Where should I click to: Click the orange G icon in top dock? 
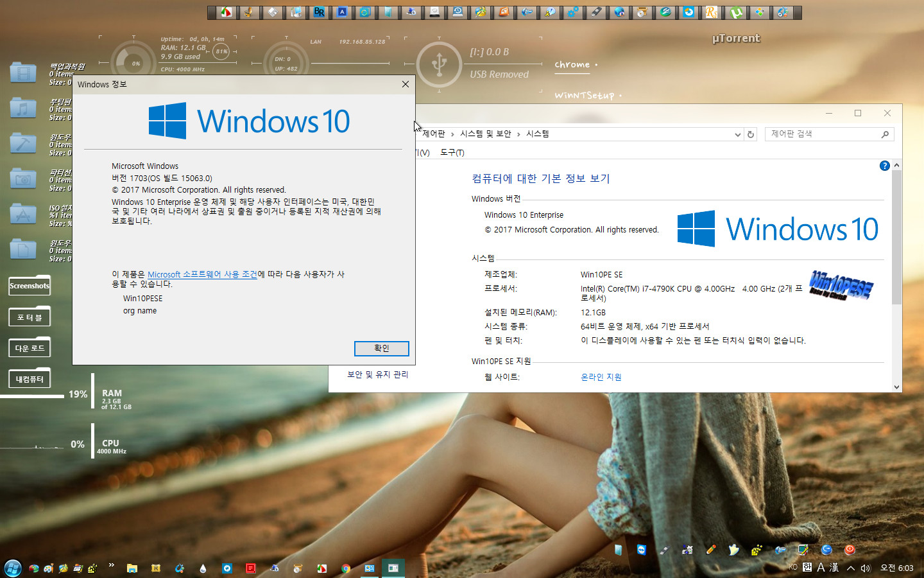[504, 12]
